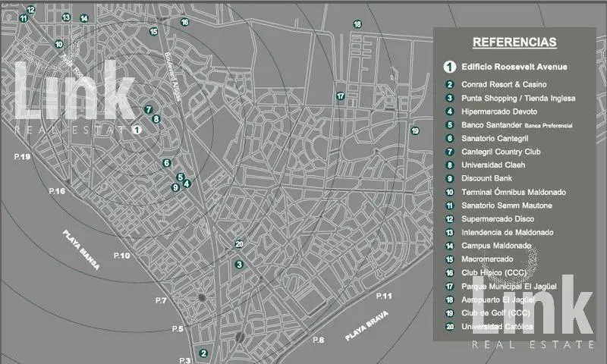Click map marker 7 on the map
The height and width of the screenshot is (364, 607).
(x=148, y=109)
